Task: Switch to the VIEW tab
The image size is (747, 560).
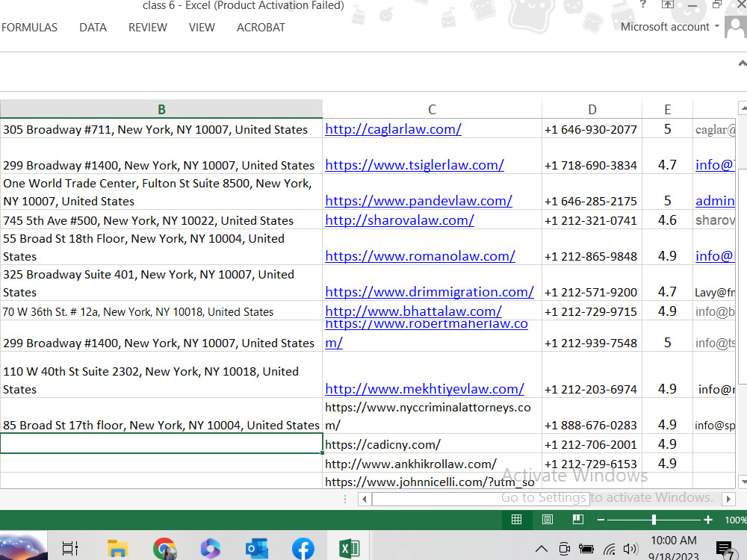Action: click(202, 28)
